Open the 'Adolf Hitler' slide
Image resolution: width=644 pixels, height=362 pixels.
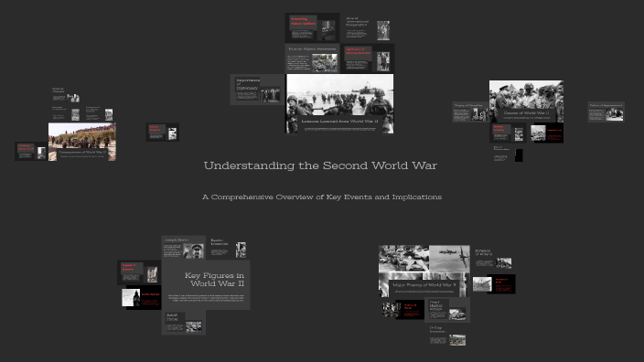click(184, 323)
